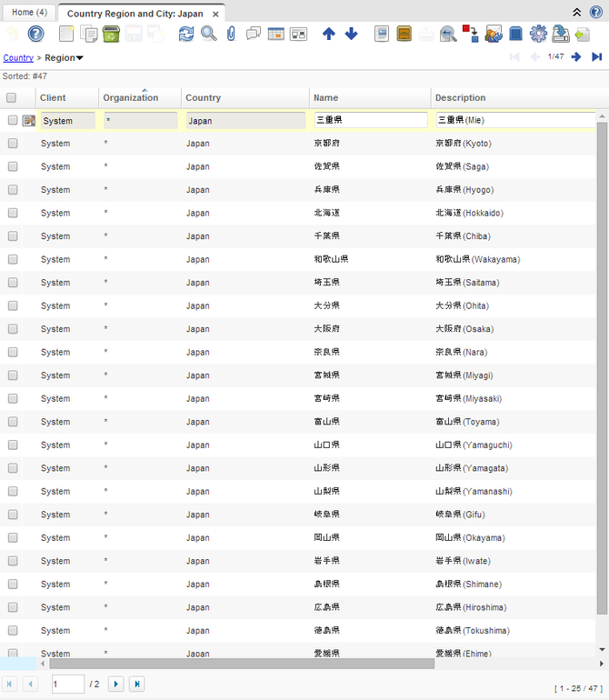Open the Process gear icon
Screen dimensions: 609x700
pos(538,34)
